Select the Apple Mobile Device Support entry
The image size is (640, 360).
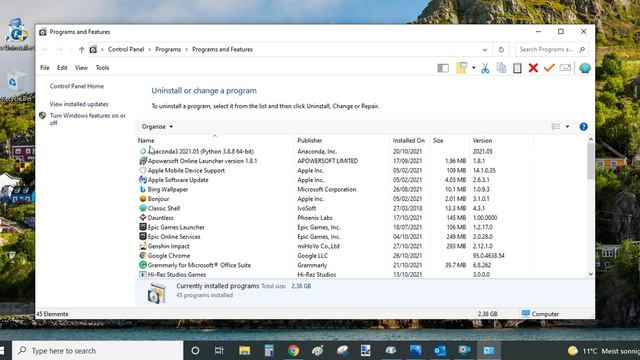pyautogui.click(x=186, y=171)
